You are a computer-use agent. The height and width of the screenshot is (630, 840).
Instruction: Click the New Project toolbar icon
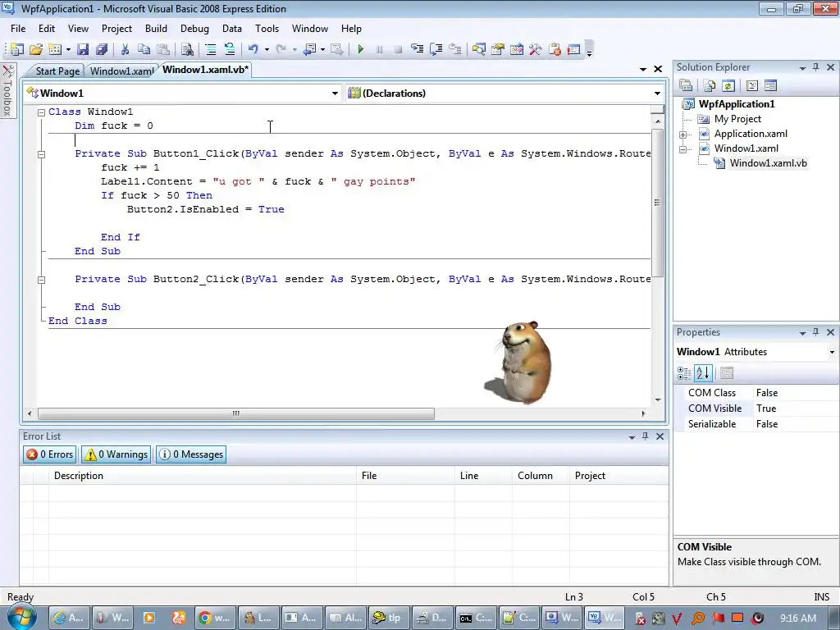click(16, 49)
